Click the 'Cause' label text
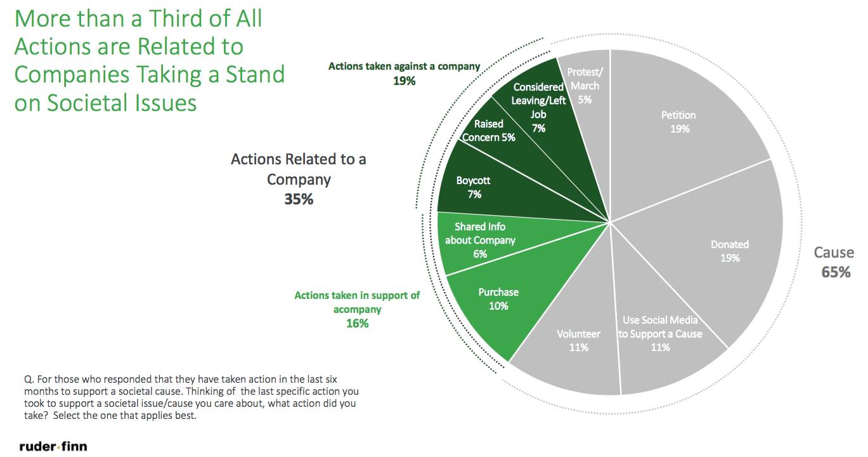Image resolution: width=868 pixels, height=457 pixels. coord(834,253)
